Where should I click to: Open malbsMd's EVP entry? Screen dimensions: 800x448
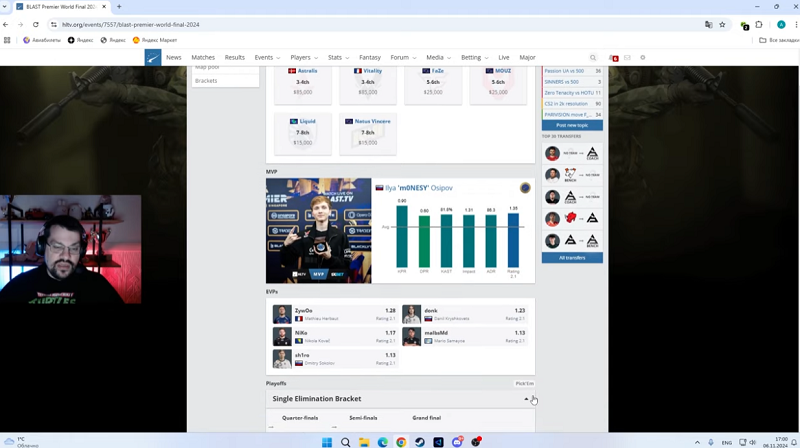pos(464,337)
